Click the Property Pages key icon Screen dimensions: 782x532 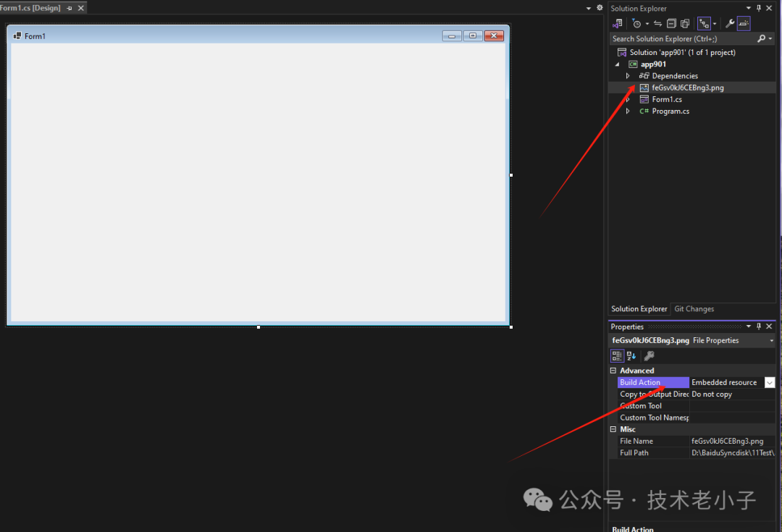(x=649, y=355)
